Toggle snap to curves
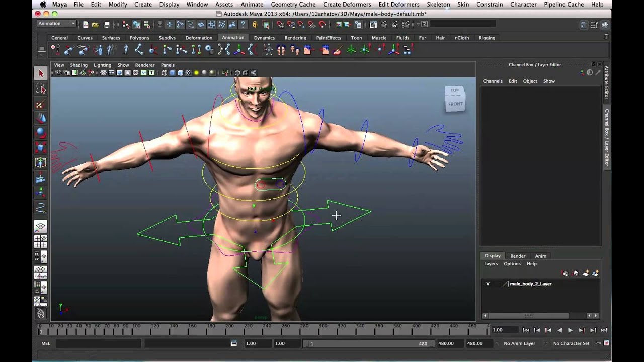 click(x=291, y=24)
